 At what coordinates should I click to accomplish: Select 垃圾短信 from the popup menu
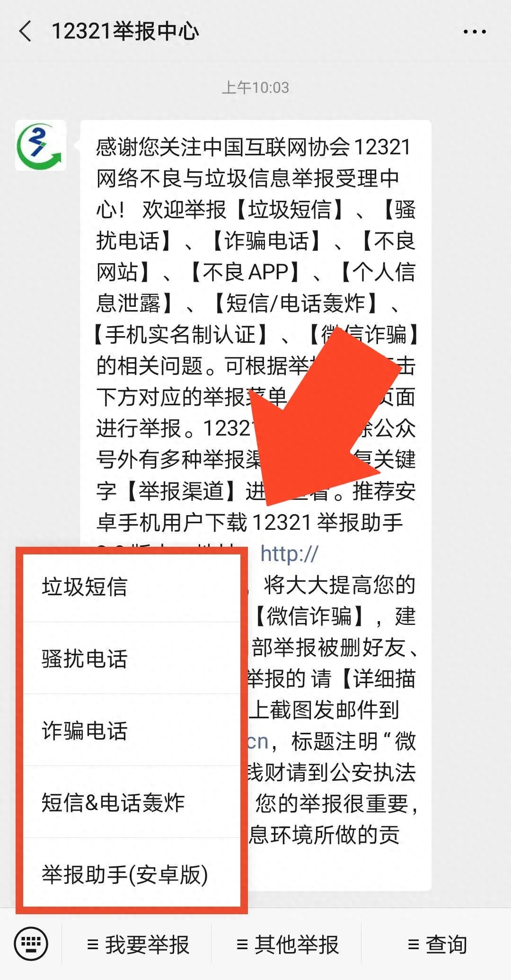(132, 587)
